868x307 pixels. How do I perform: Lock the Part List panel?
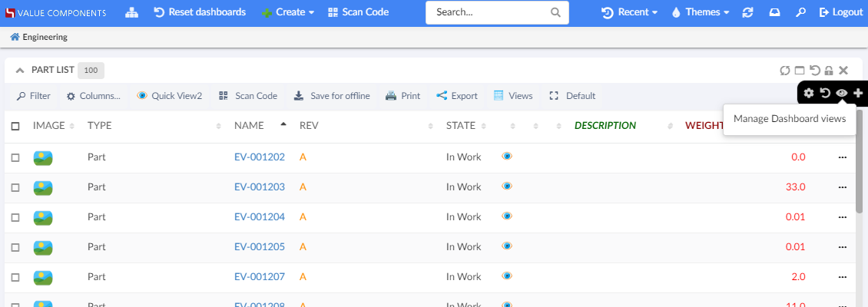tap(829, 71)
